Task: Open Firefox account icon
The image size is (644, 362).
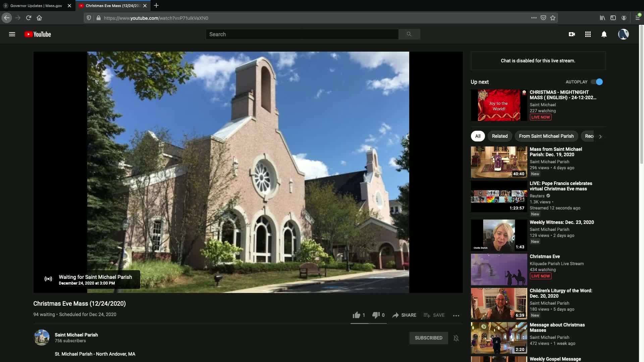Action: 624,18
